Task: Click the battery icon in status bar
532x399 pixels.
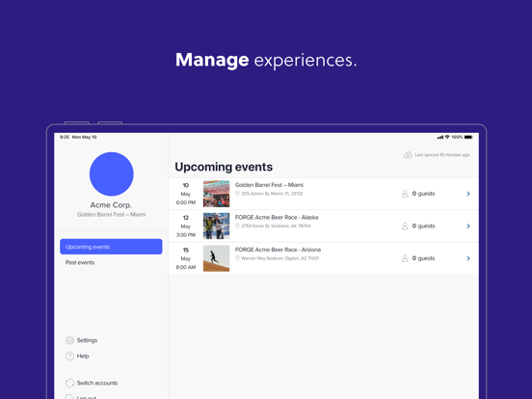Action: 468,137
